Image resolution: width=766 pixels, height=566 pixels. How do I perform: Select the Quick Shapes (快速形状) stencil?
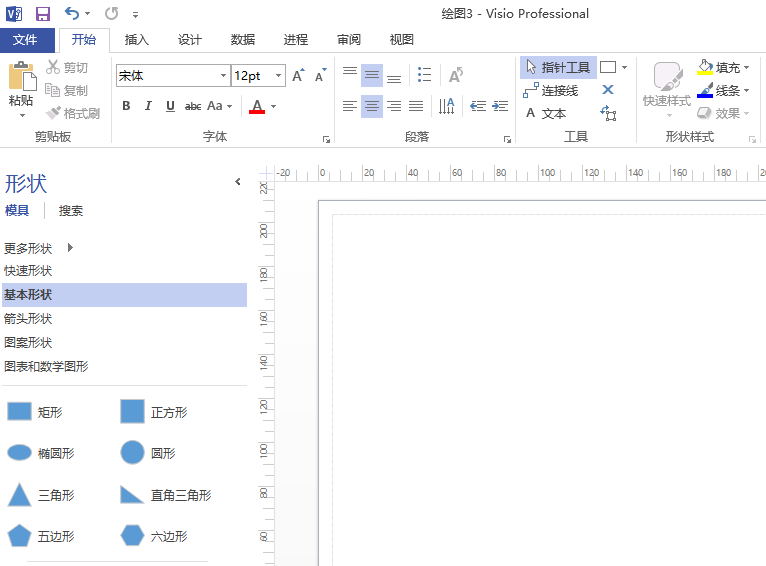(x=28, y=271)
